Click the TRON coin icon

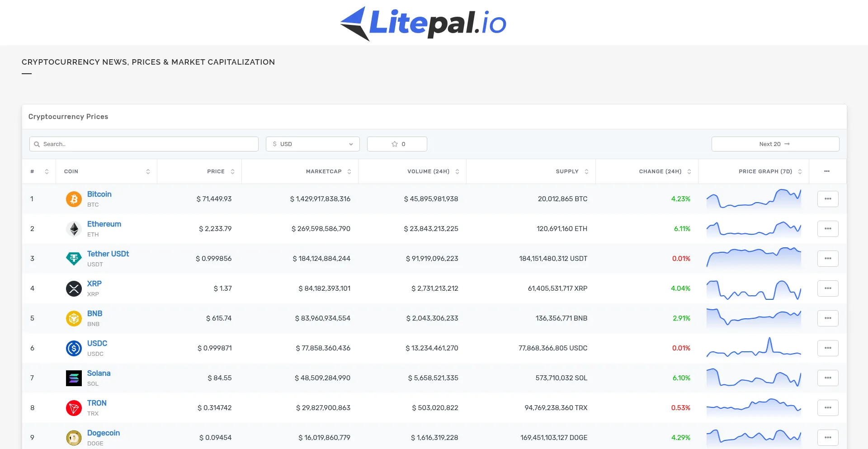tap(74, 408)
